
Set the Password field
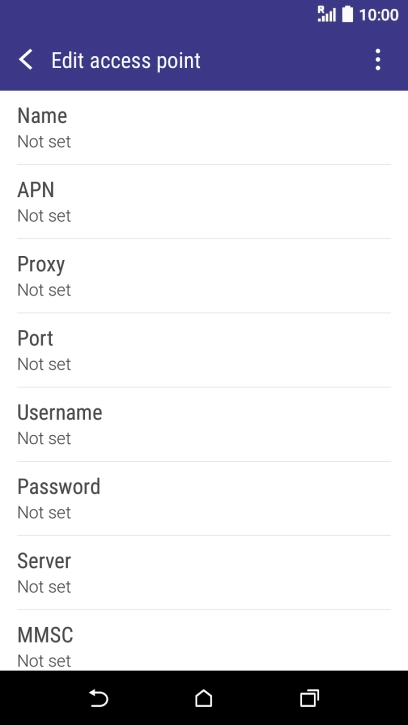[204, 498]
